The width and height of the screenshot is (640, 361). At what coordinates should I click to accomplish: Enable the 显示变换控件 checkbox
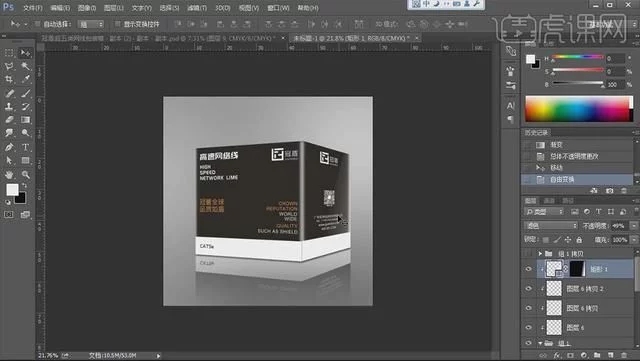tap(118, 24)
